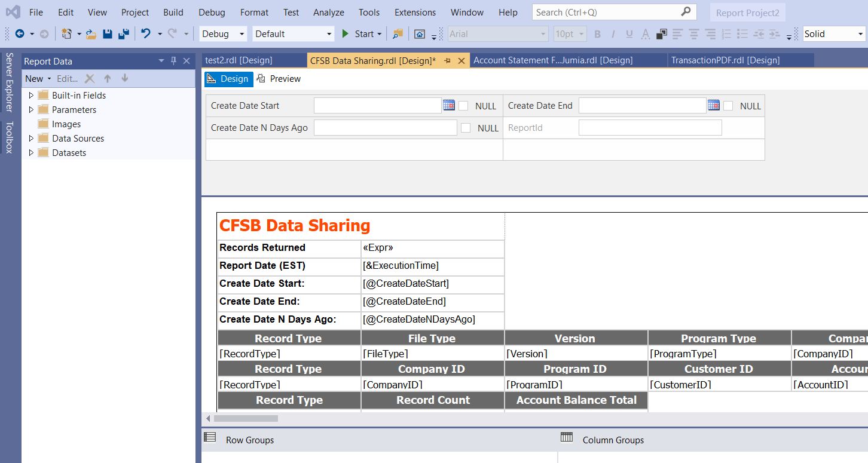Switch to the Preview view
868x463 pixels.
pos(279,79)
